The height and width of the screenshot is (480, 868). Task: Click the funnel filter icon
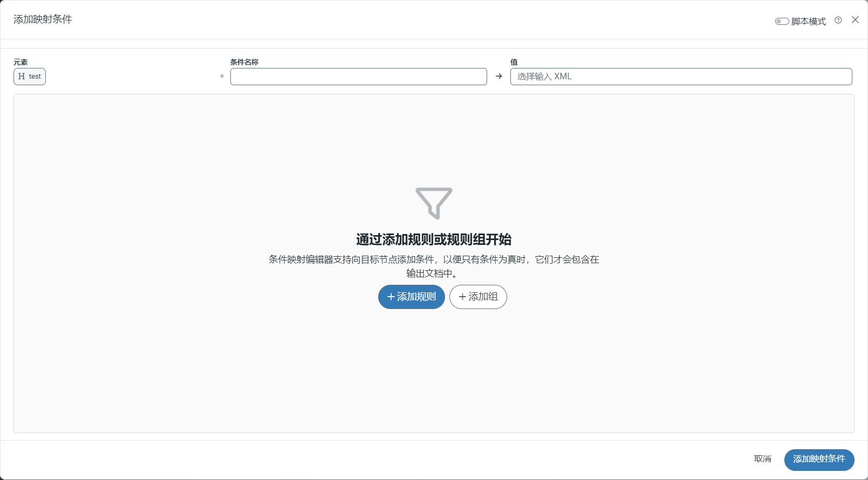[x=434, y=203]
